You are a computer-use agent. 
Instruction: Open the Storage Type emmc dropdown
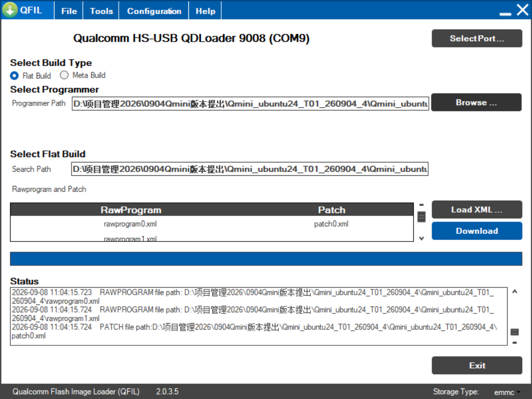507,392
